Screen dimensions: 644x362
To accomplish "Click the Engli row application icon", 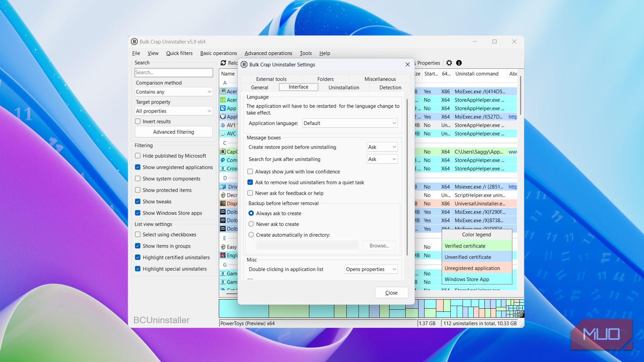I will [223, 255].
